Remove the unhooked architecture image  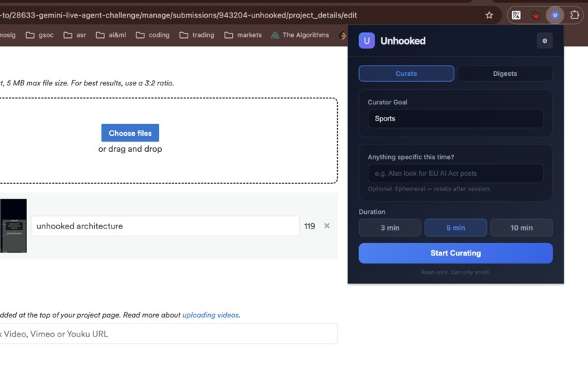pyautogui.click(x=327, y=226)
